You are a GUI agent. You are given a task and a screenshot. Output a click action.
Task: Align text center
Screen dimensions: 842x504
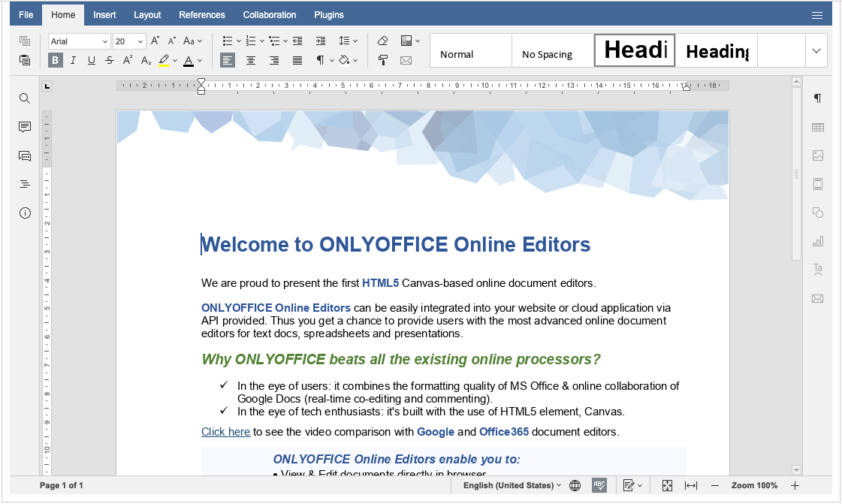(251, 60)
